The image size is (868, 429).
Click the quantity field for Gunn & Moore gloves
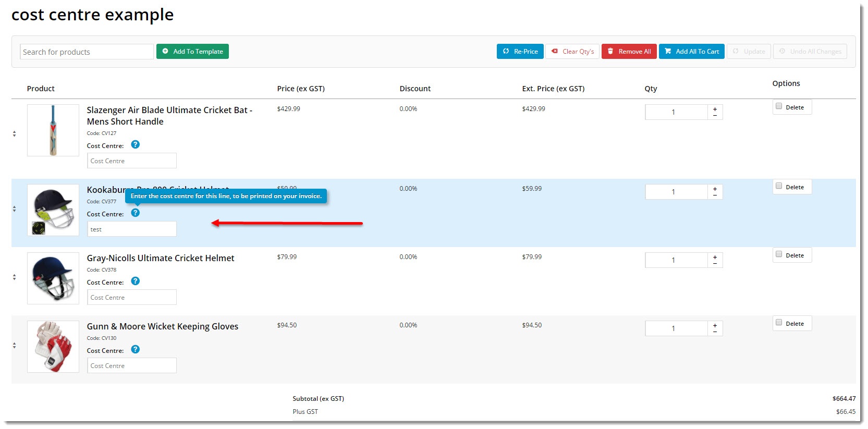click(x=676, y=328)
